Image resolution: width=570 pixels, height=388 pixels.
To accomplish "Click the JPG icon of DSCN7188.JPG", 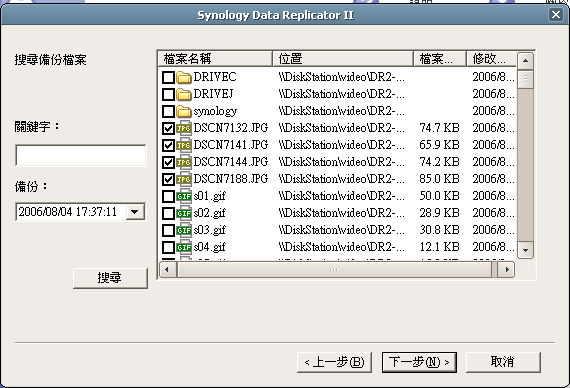I will [x=184, y=179].
